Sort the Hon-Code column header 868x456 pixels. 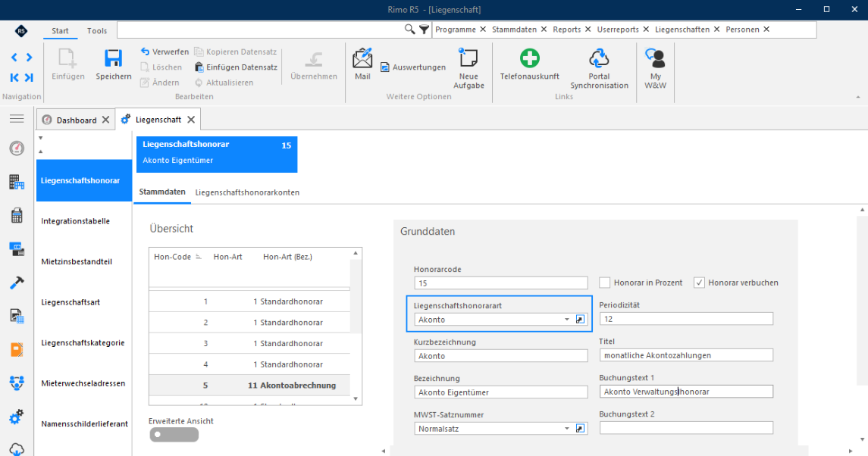point(173,257)
